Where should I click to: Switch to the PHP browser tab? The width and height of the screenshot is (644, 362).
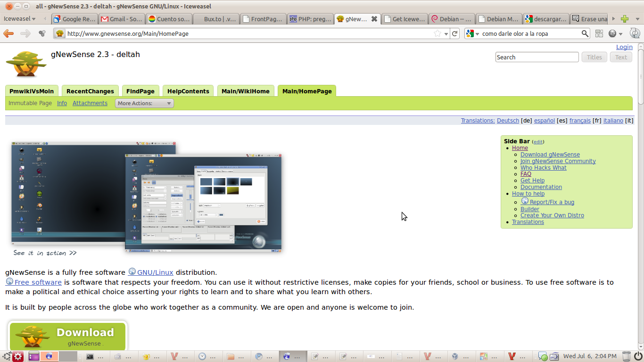pos(310,19)
